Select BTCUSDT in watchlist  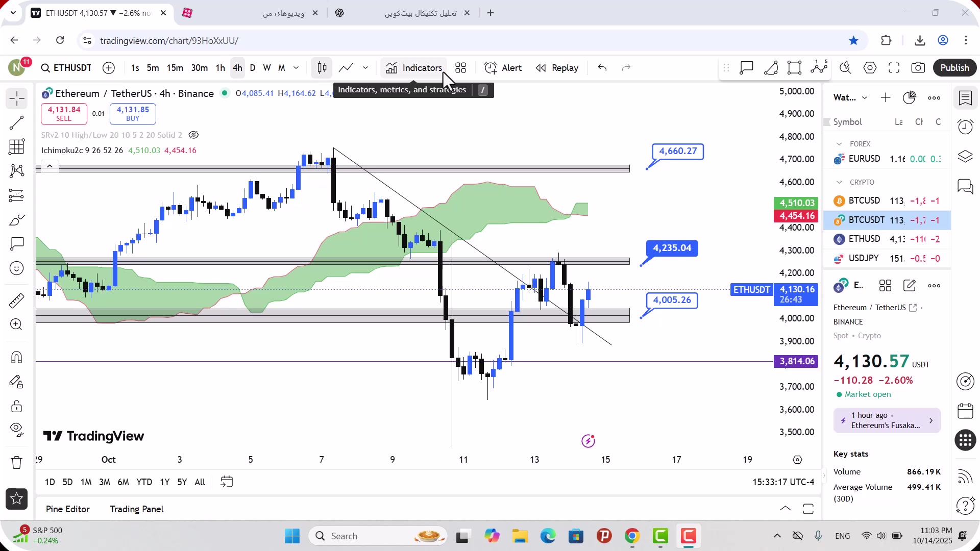pyautogui.click(x=887, y=220)
